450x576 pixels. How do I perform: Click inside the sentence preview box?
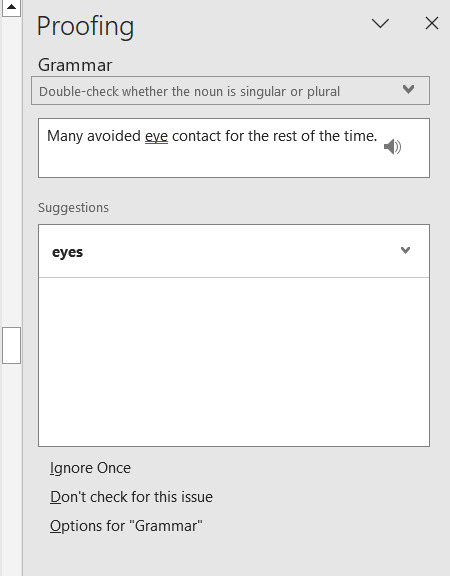[x=234, y=148]
